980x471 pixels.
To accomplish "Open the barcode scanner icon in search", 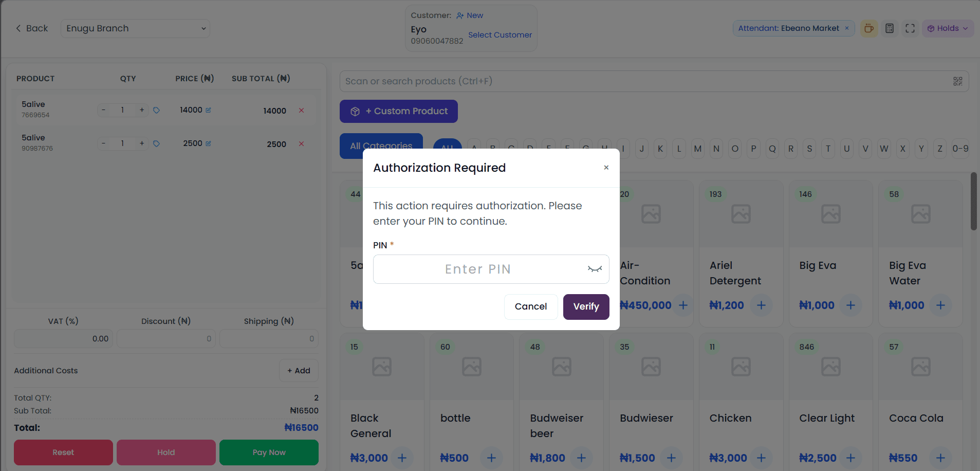I will [x=958, y=81].
